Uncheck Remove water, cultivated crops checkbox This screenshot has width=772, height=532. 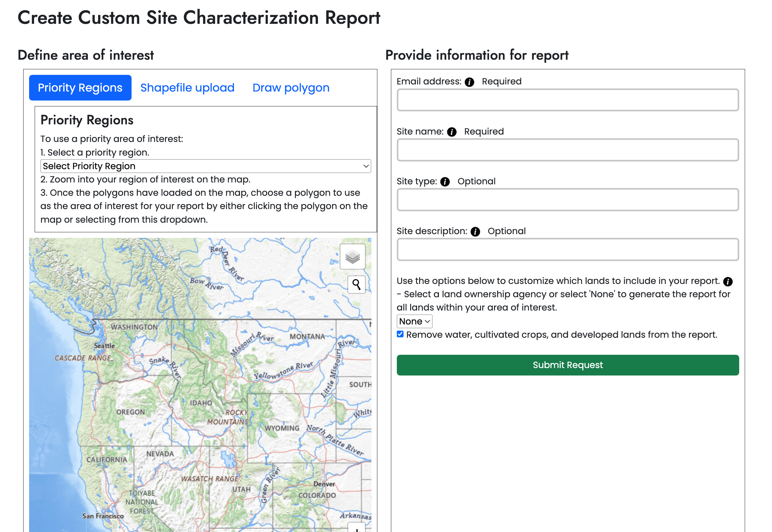click(x=400, y=334)
